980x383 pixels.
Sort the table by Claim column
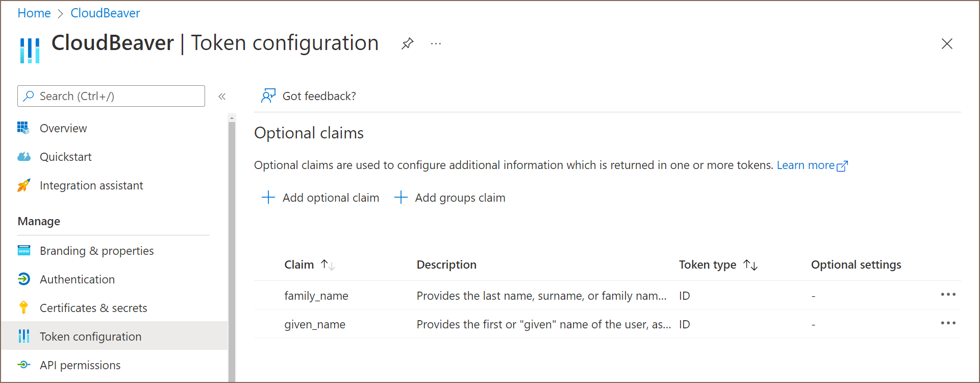coord(328,265)
